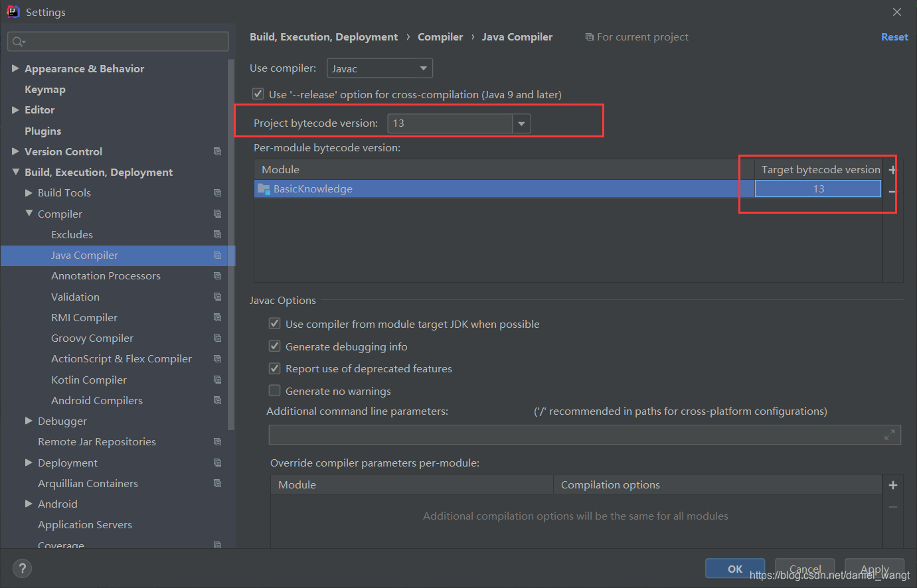
Task: Uncheck Report use of deprecated features
Action: coord(274,368)
